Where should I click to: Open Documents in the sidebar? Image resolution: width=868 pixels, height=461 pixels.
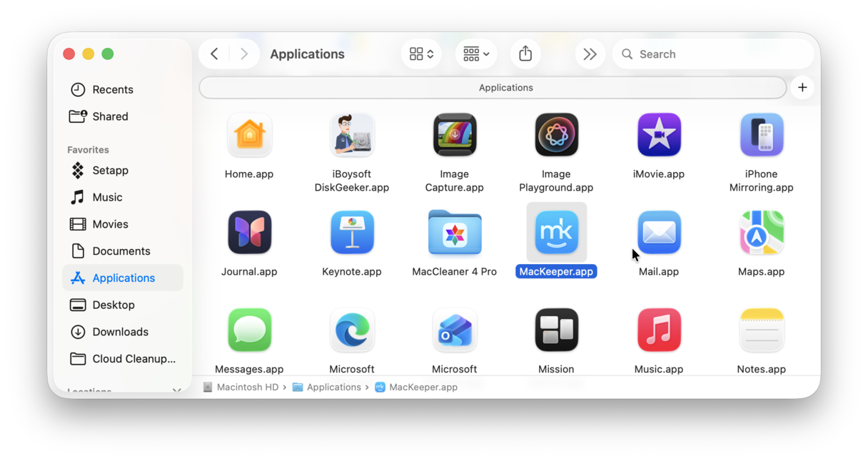coord(123,251)
